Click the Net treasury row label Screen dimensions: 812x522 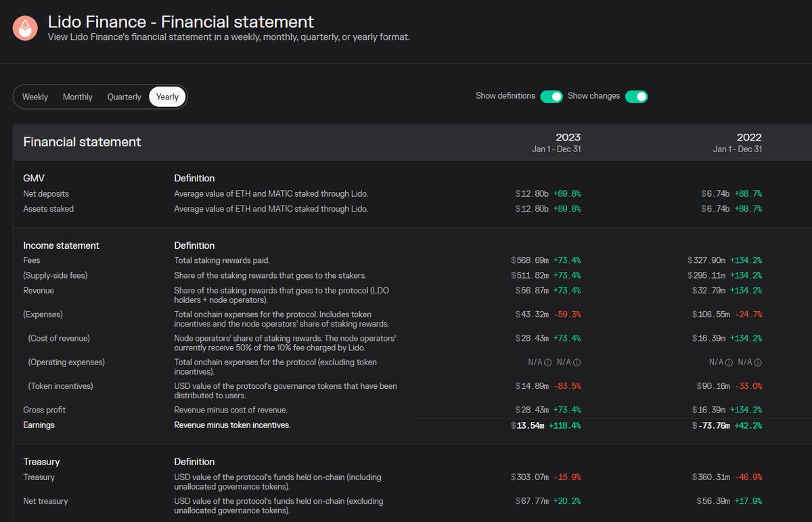45,501
